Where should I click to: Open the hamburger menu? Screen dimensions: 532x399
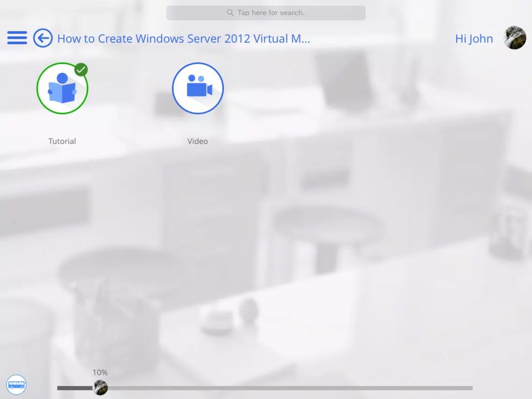click(17, 37)
